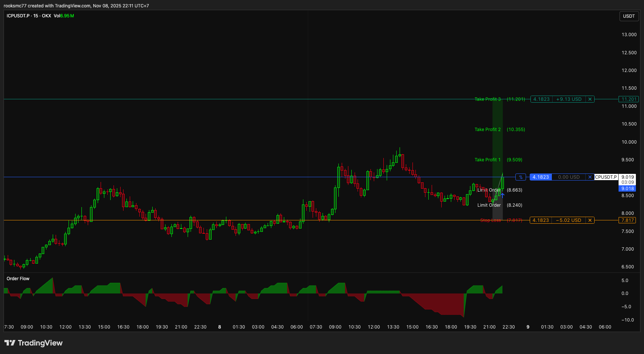Open the USDT currency selector
The height and width of the screenshot is (354, 644).
[629, 16]
